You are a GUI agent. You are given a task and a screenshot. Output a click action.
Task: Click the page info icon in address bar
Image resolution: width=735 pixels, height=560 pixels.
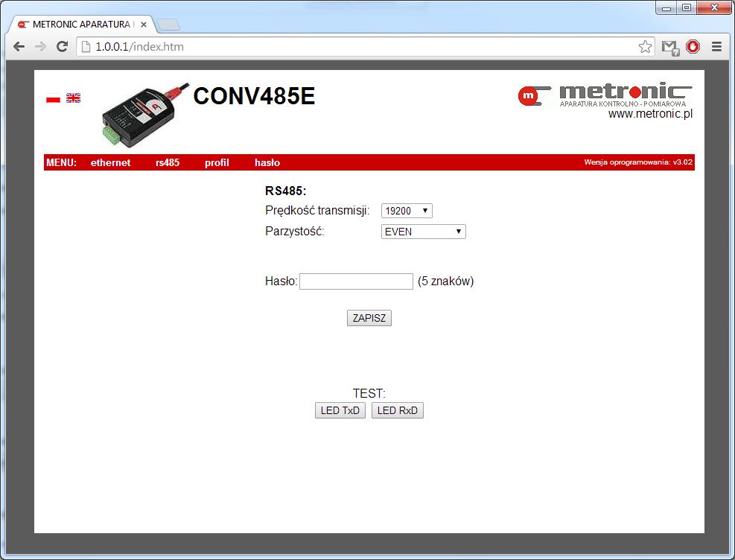pyautogui.click(x=86, y=46)
